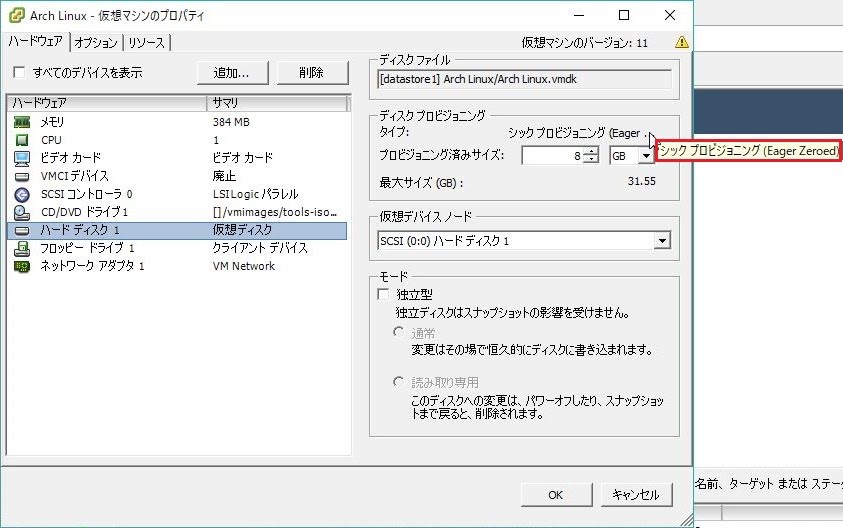Select the 通常 radio button

(398, 332)
